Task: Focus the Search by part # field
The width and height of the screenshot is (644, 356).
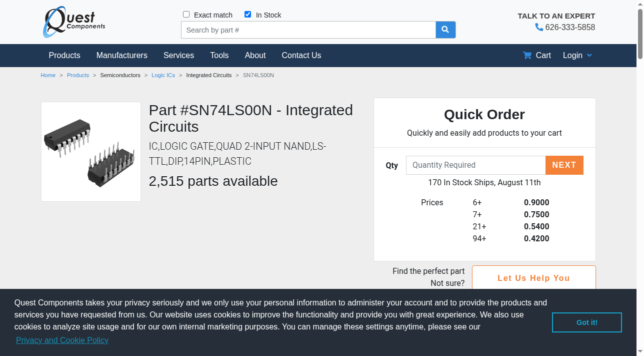Action: point(308,30)
